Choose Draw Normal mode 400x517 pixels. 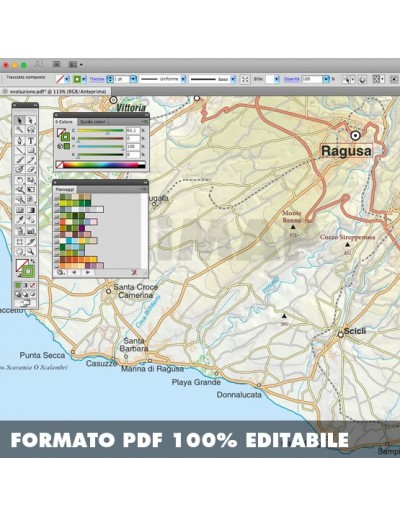[x=18, y=294]
